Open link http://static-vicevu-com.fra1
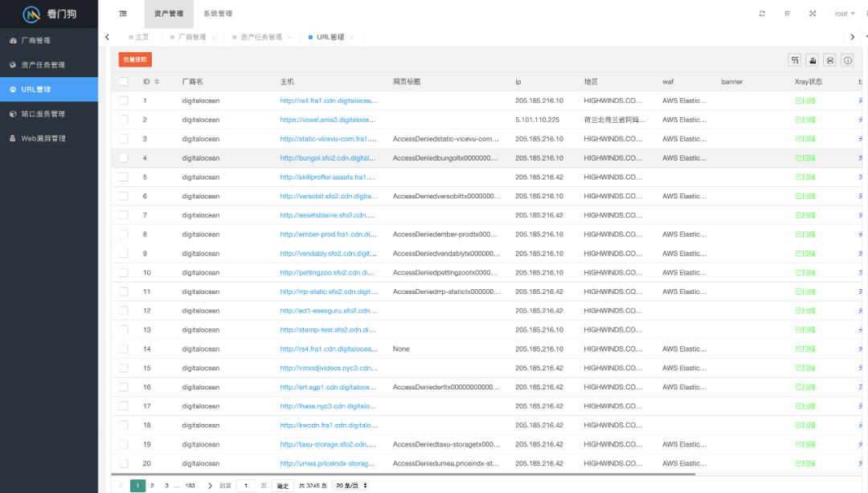The width and height of the screenshot is (868, 493). (328, 139)
